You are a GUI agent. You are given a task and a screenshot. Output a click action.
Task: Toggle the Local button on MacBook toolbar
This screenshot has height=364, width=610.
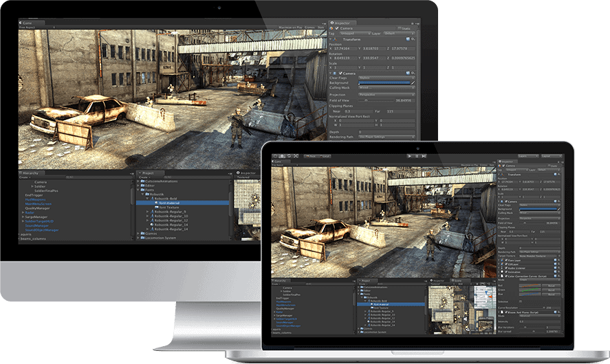pyautogui.click(x=325, y=156)
